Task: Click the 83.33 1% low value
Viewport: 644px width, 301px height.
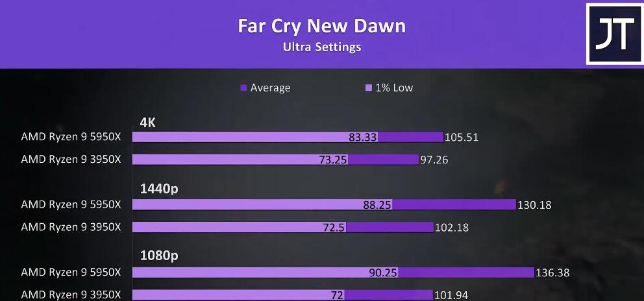Action: (x=362, y=137)
